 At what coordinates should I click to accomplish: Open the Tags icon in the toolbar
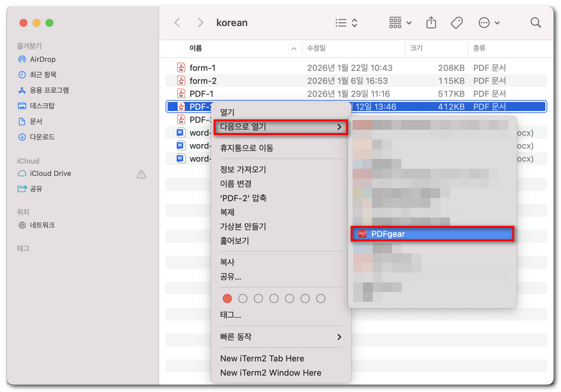click(456, 22)
